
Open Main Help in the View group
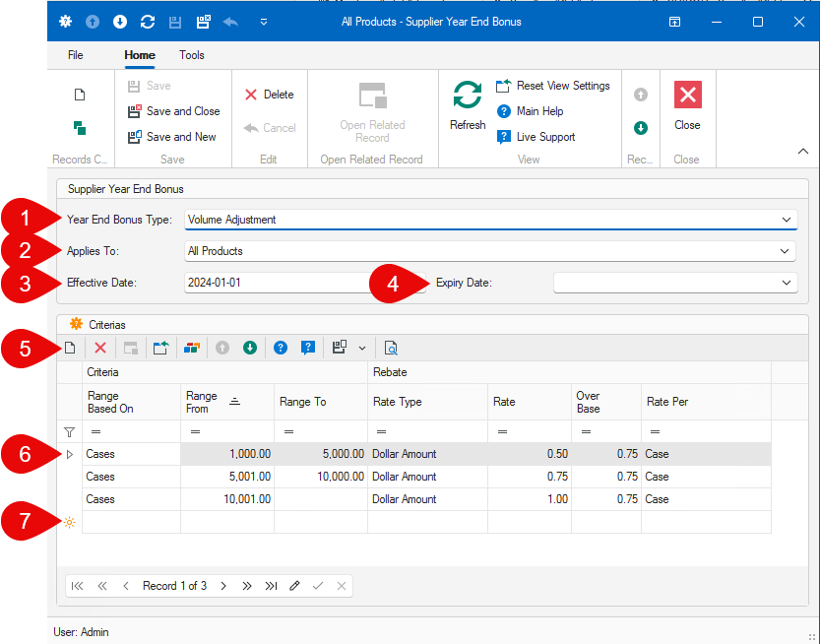coord(531,111)
